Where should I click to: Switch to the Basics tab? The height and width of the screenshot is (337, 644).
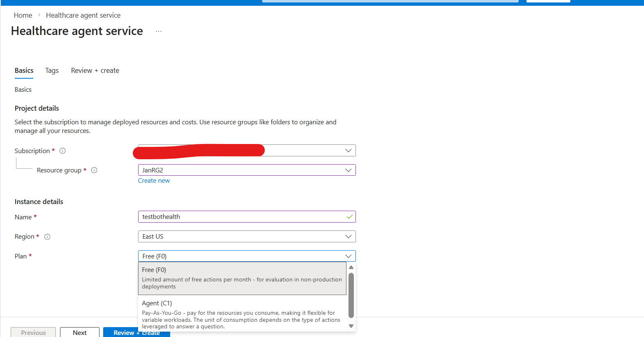point(24,70)
